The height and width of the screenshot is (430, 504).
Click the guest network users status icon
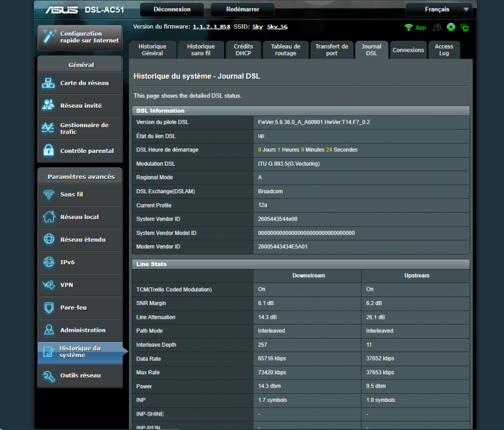pyautogui.click(x=438, y=27)
